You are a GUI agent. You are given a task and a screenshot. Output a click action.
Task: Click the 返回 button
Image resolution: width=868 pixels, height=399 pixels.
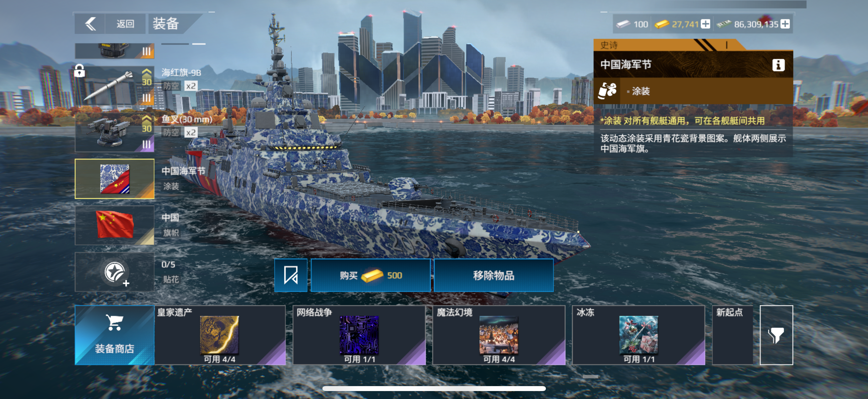(x=125, y=24)
